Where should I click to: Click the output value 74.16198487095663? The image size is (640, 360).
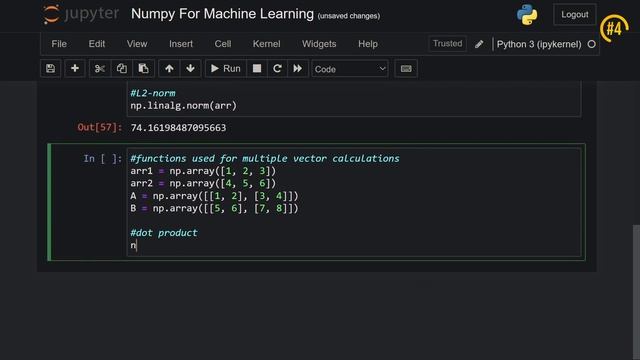[x=178, y=128]
